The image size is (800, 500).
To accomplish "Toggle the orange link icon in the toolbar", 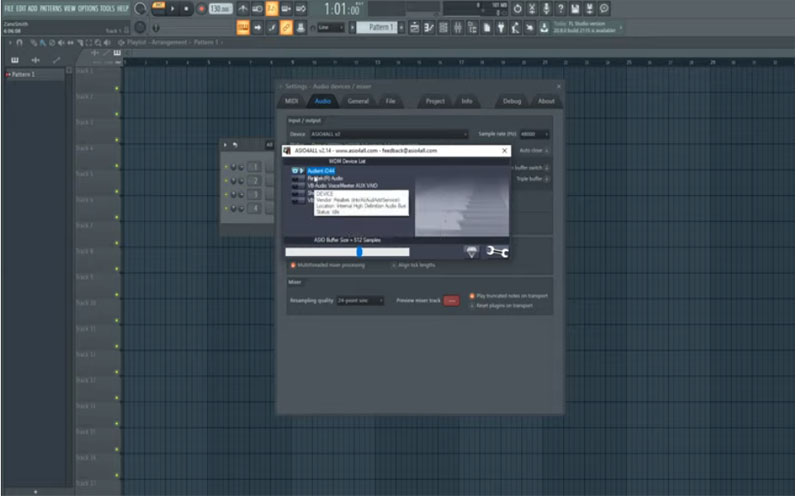I will pyautogui.click(x=286, y=28).
